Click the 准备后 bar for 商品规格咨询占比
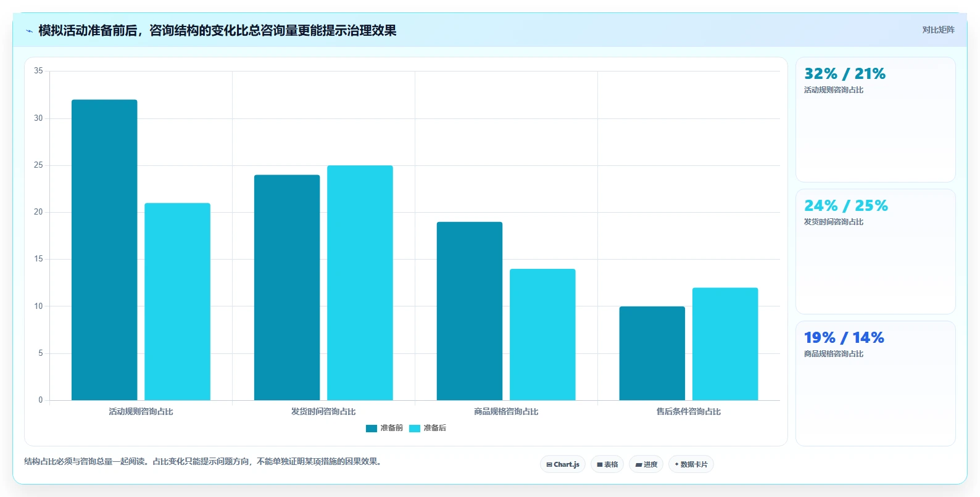The height and width of the screenshot is (497, 980). 542,334
